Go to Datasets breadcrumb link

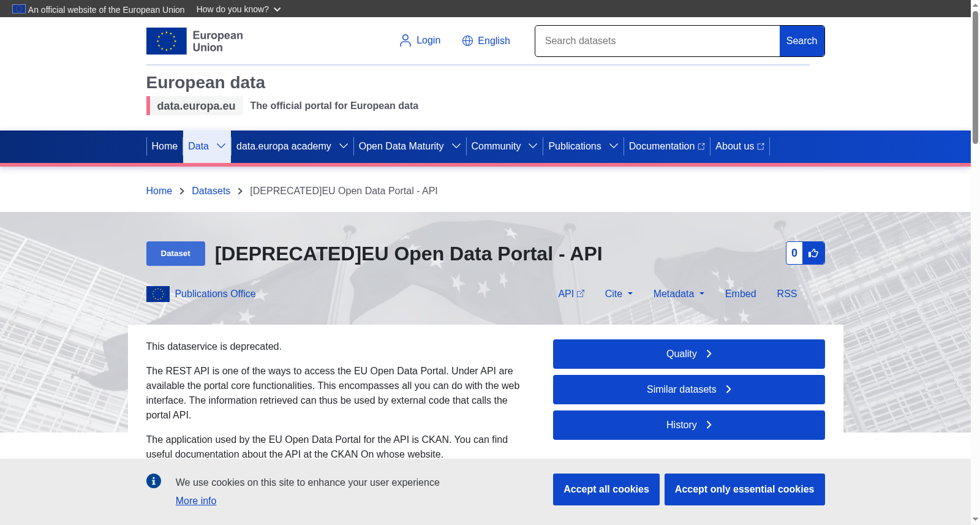pos(211,191)
